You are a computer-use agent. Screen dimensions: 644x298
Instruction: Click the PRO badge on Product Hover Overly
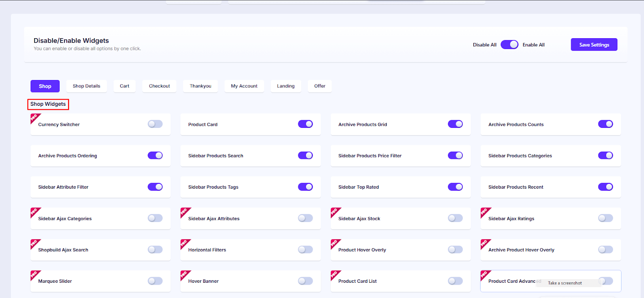(x=335, y=243)
